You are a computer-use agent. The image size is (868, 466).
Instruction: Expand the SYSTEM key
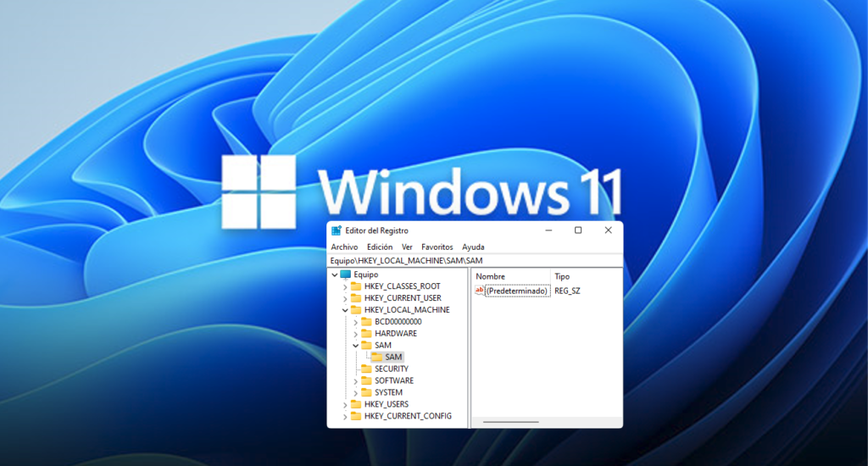[355, 393]
